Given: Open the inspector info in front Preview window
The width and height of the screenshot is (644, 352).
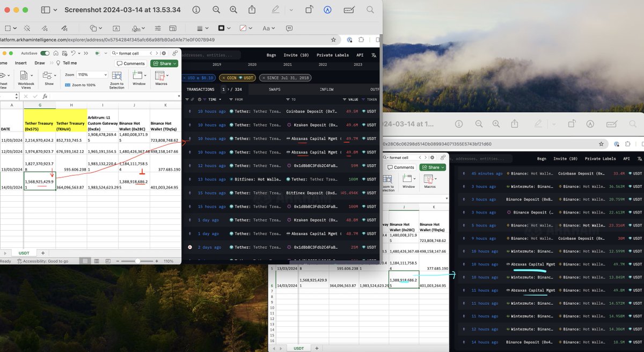Looking at the screenshot, I should 196,10.
